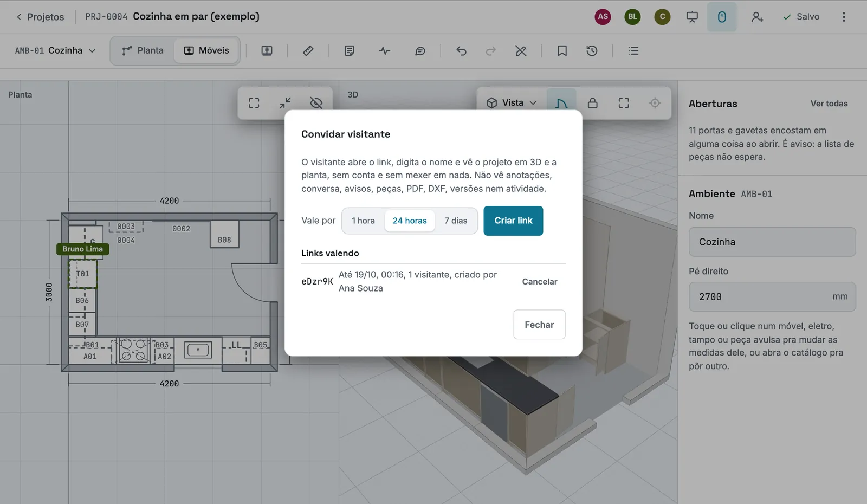The image size is (867, 504).
Task: Open Ver todas in Aberturas
Action: point(829,104)
